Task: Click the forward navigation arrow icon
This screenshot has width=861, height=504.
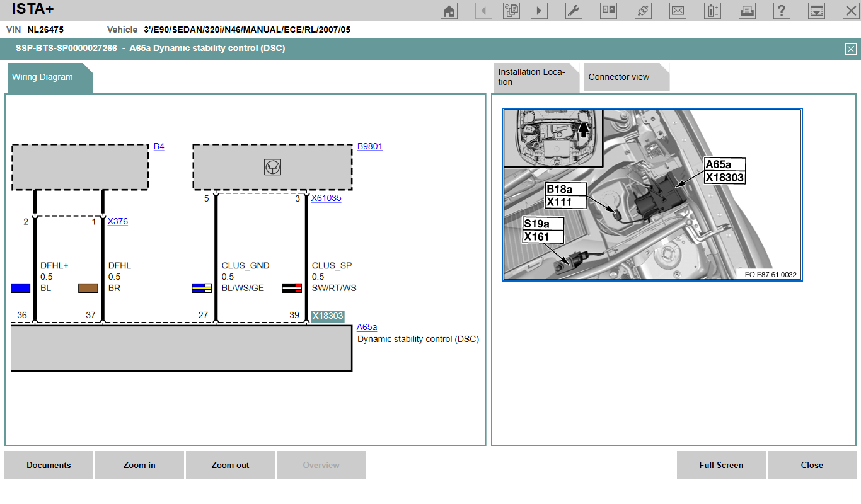Action: pyautogui.click(x=539, y=11)
